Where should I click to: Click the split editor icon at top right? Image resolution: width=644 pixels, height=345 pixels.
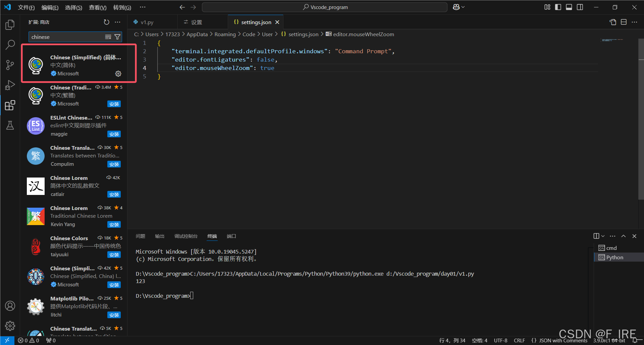pyautogui.click(x=624, y=22)
